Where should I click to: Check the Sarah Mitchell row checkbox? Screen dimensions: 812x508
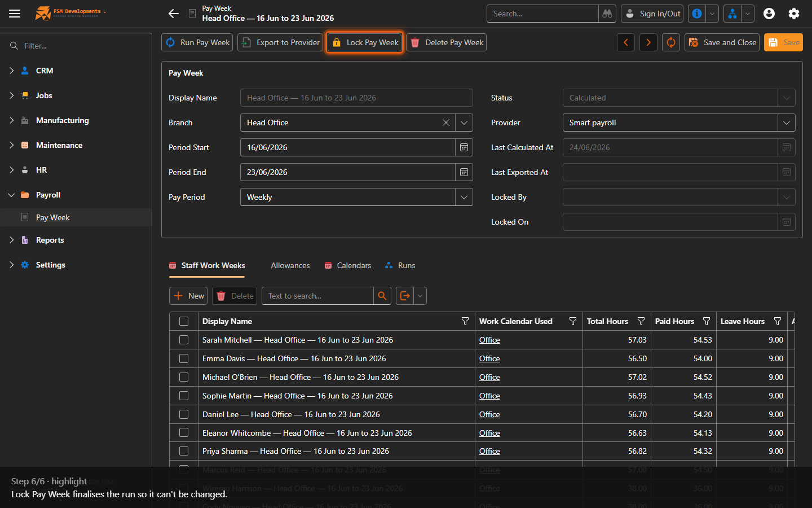pyautogui.click(x=184, y=340)
